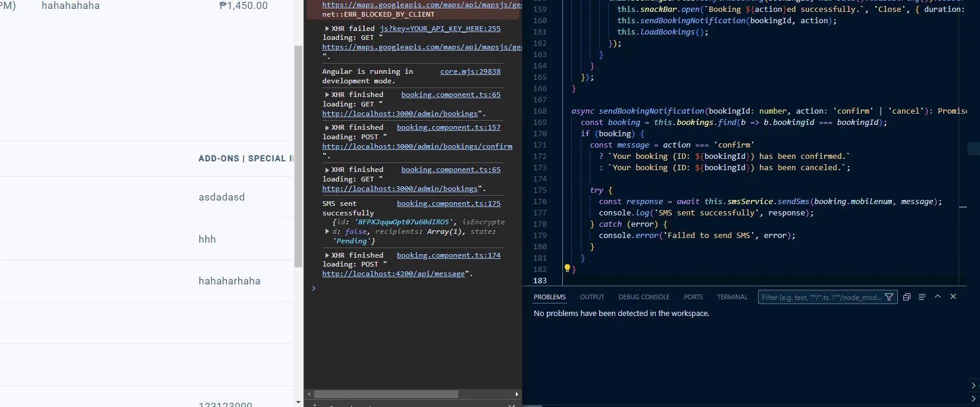980x407 pixels.
Task: Follow the localhost:3000/admin/bookings/confirm URL
Action: (x=417, y=146)
